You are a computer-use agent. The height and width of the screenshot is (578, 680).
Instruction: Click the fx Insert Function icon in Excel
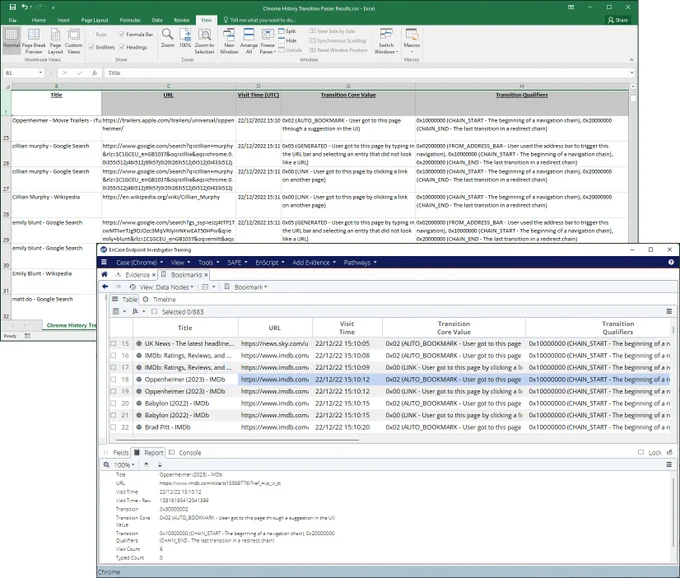point(94,73)
